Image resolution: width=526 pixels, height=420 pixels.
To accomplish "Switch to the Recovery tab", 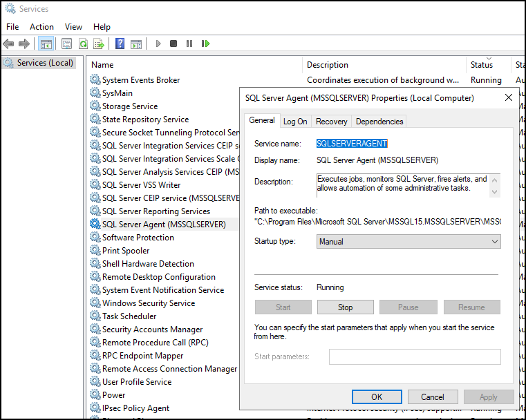I will pos(332,122).
